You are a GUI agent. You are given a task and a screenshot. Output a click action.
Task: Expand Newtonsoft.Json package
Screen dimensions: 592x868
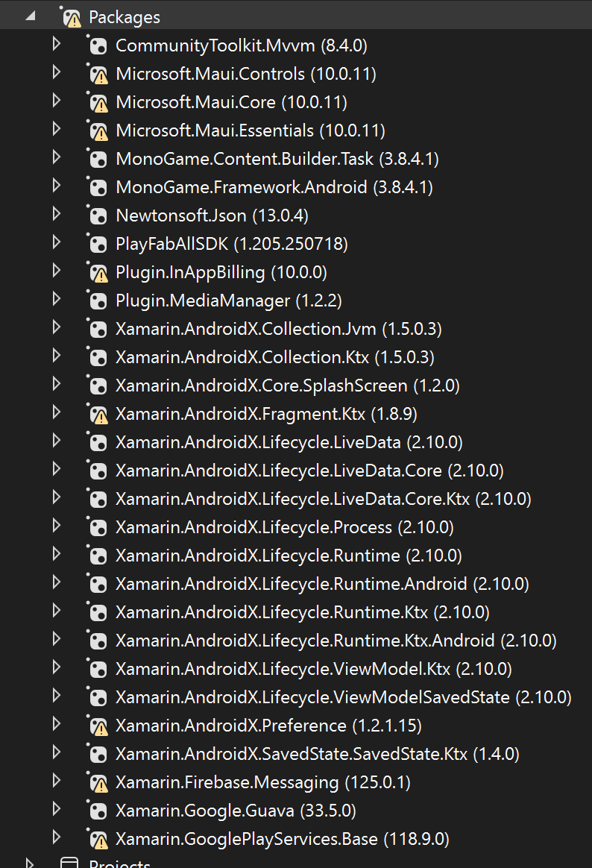[x=57, y=214]
